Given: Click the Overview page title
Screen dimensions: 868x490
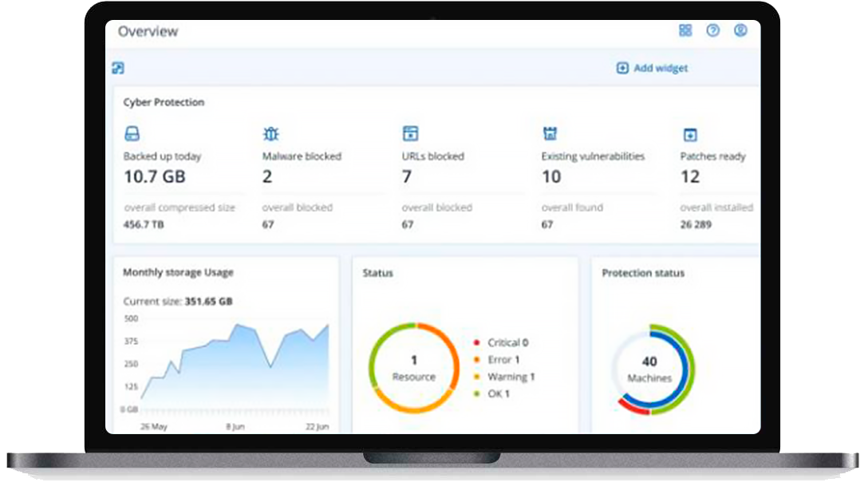Looking at the screenshot, I should pyautogui.click(x=148, y=32).
